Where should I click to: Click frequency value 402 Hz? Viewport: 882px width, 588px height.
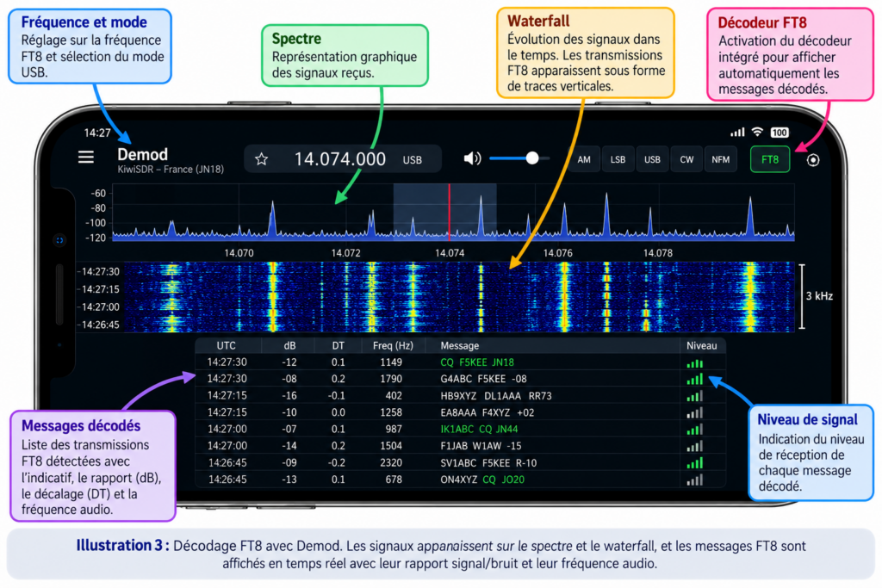[394, 396]
